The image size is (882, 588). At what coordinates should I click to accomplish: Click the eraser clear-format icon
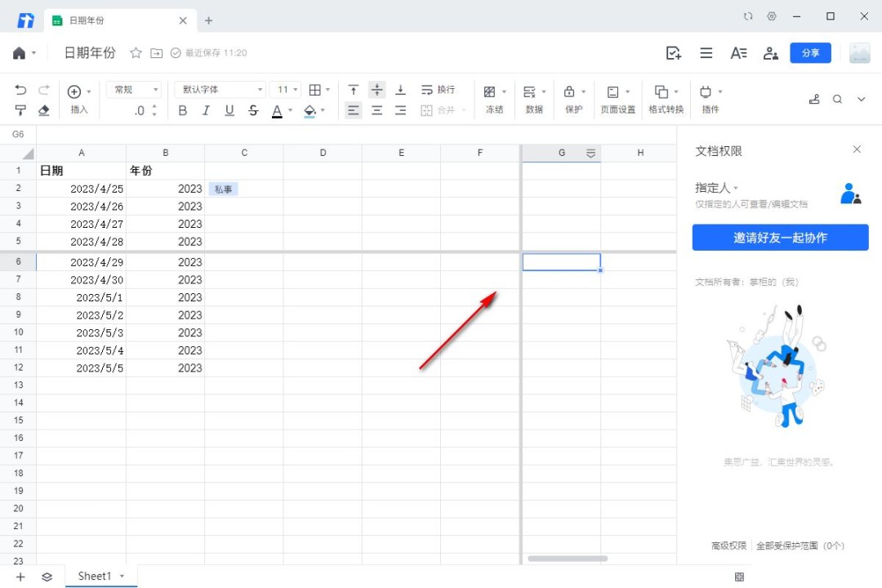pyautogui.click(x=44, y=110)
